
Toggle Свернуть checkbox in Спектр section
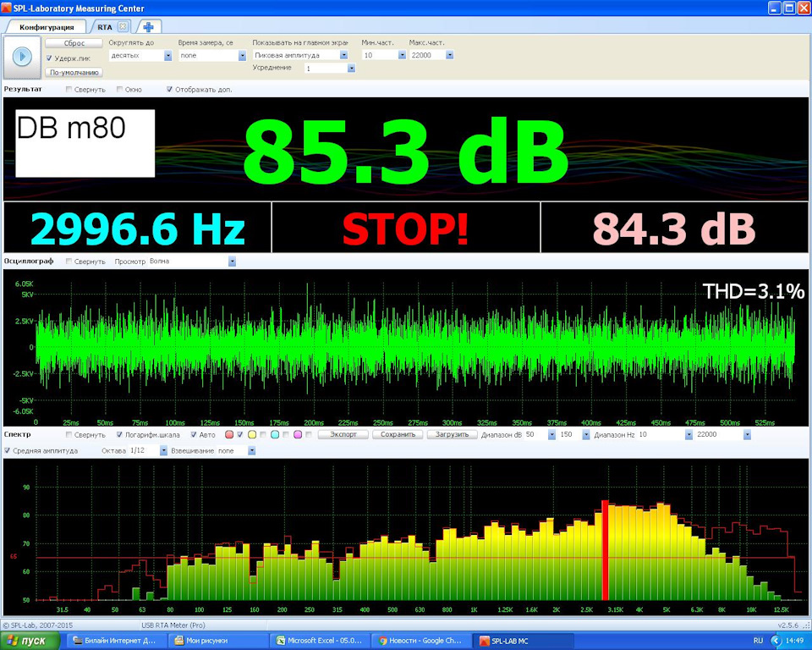69,434
